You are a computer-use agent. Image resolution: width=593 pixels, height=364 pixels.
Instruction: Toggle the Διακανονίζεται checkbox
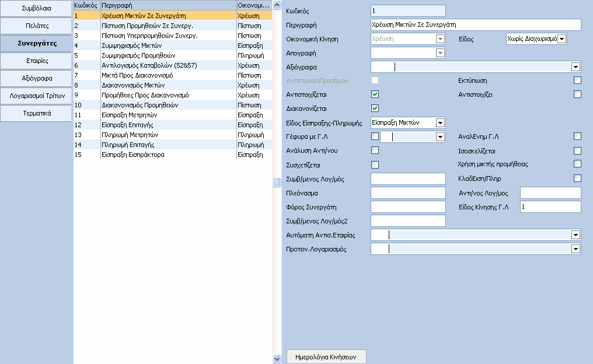(x=375, y=108)
